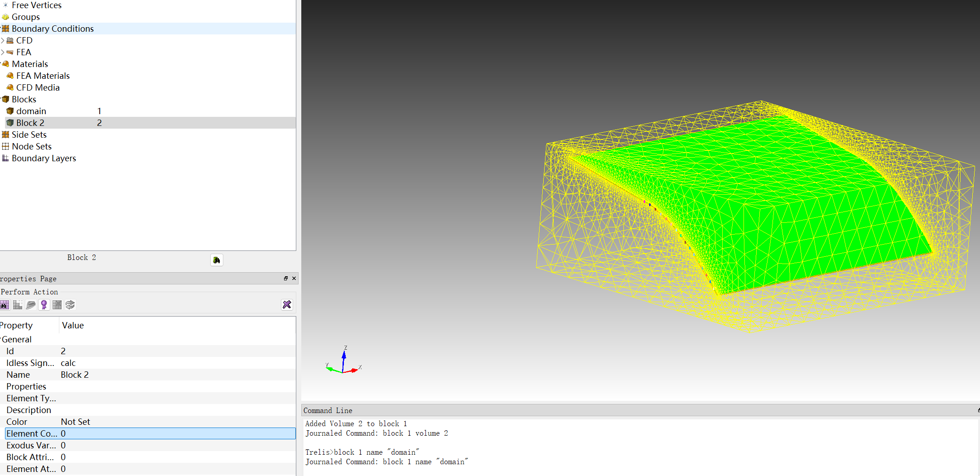Click the purple mesh-with-binoculars Perform Action icon
This screenshot has height=476, width=980.
5,305
